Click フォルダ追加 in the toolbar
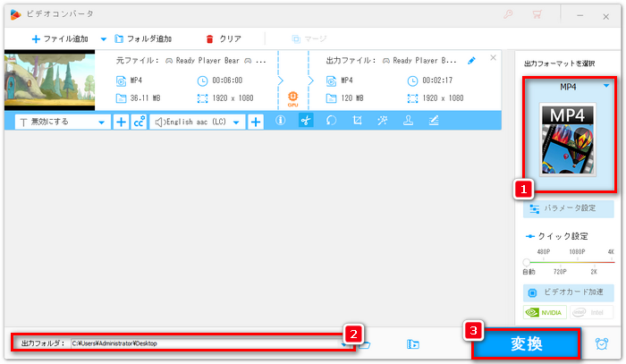Screen dimensions: 626x364 point(141,39)
